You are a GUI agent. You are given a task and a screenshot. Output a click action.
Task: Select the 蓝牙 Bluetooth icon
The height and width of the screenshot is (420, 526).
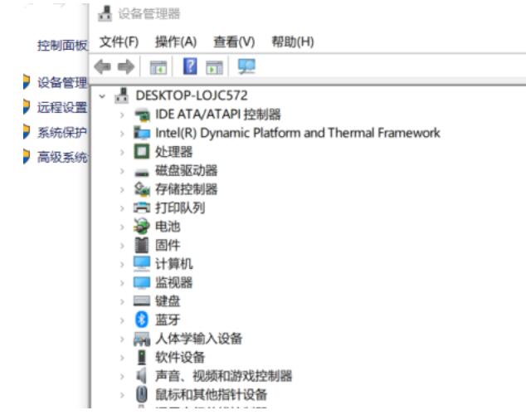[141, 320]
